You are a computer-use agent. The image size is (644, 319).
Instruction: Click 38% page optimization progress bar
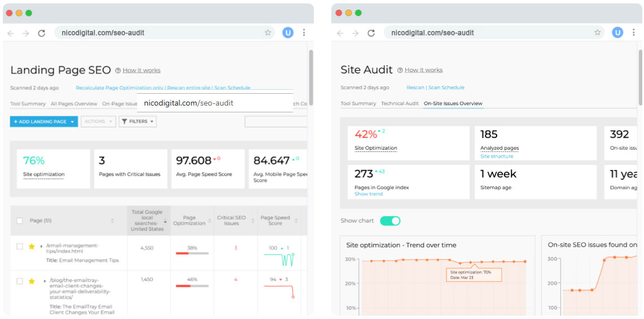click(x=192, y=254)
